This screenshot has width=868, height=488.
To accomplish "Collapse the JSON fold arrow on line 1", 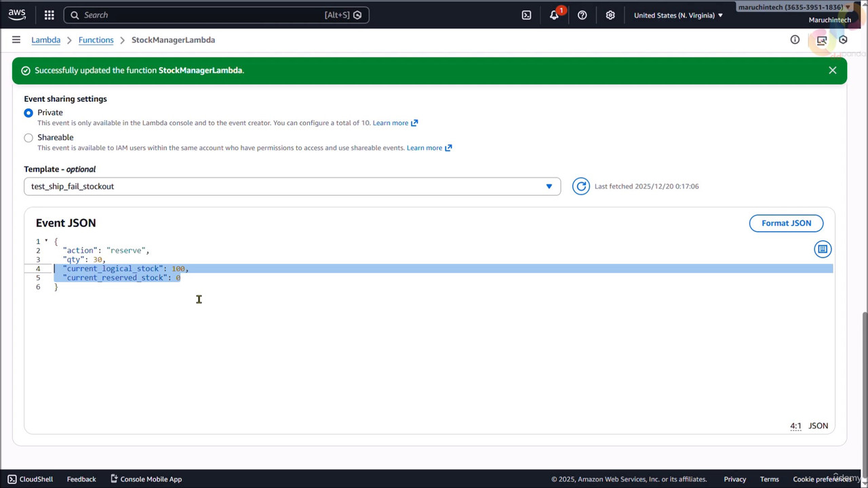I will (x=46, y=241).
